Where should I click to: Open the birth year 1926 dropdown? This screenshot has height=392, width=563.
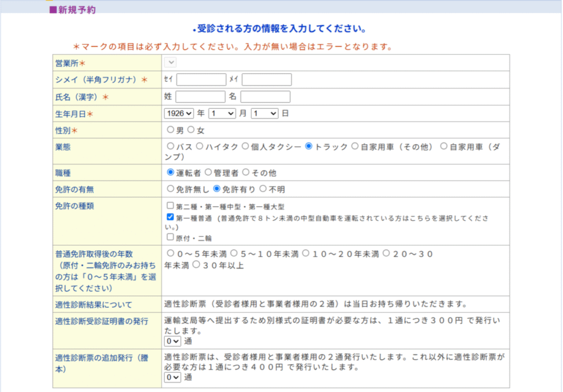click(179, 113)
